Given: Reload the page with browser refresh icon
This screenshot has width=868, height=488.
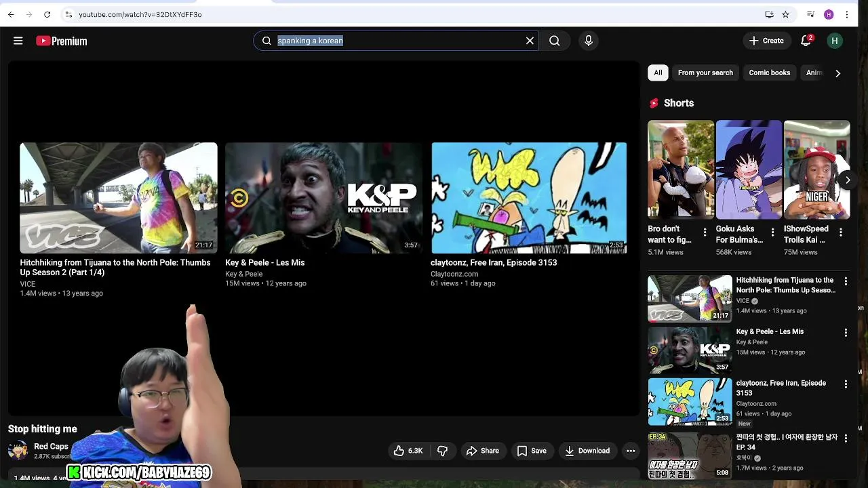Looking at the screenshot, I should pos(47,14).
